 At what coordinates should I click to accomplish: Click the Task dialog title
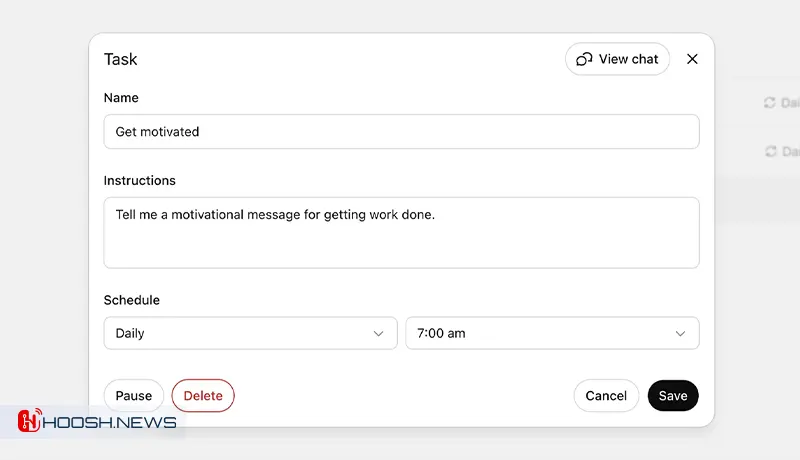[121, 59]
